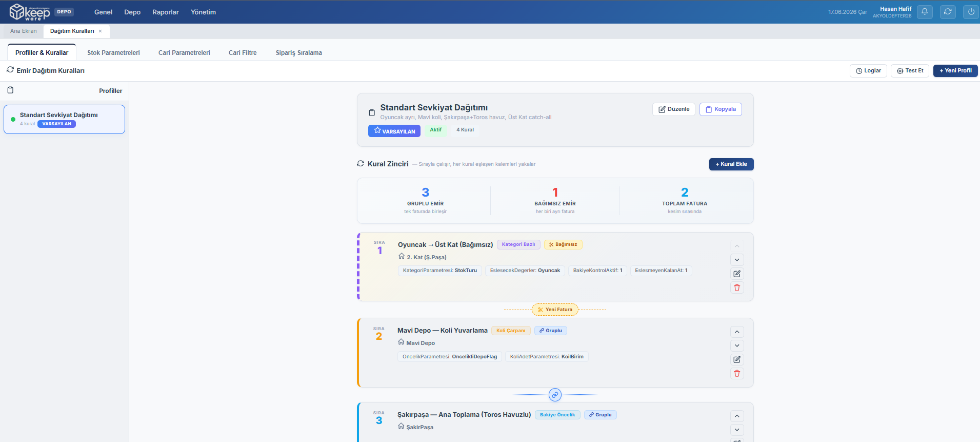Click Düzenle to edit profile

tap(674, 109)
